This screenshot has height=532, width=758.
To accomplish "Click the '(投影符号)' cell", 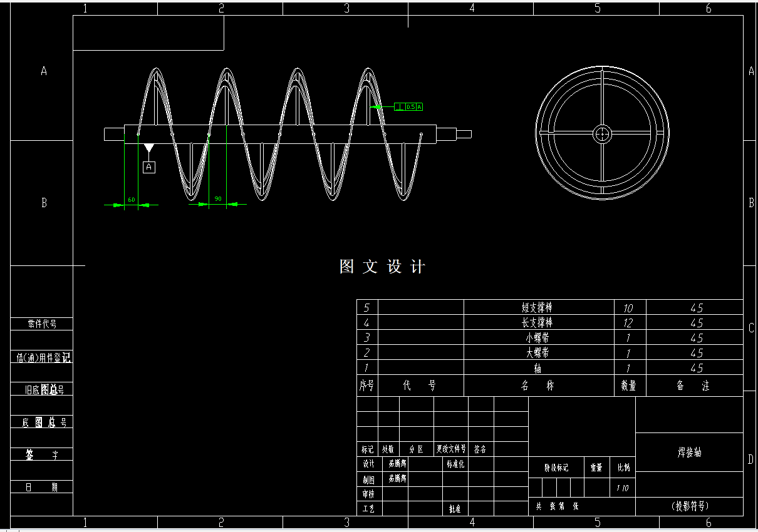I will 689,506.
